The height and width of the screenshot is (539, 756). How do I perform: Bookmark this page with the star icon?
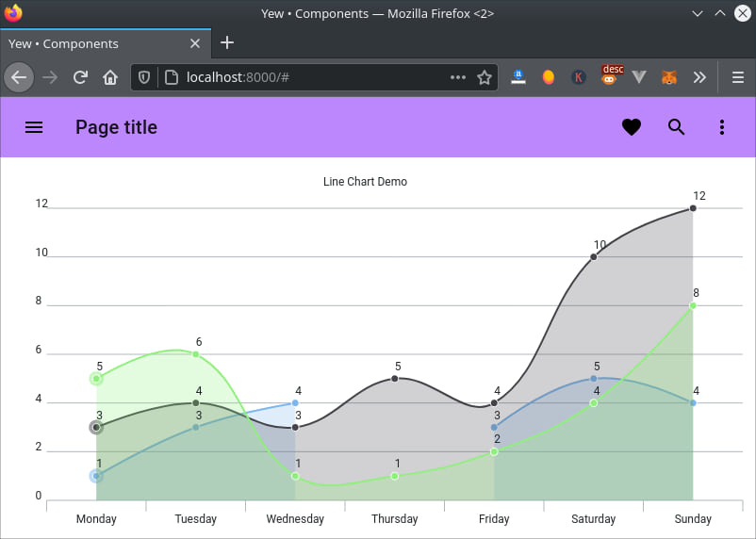(x=485, y=77)
